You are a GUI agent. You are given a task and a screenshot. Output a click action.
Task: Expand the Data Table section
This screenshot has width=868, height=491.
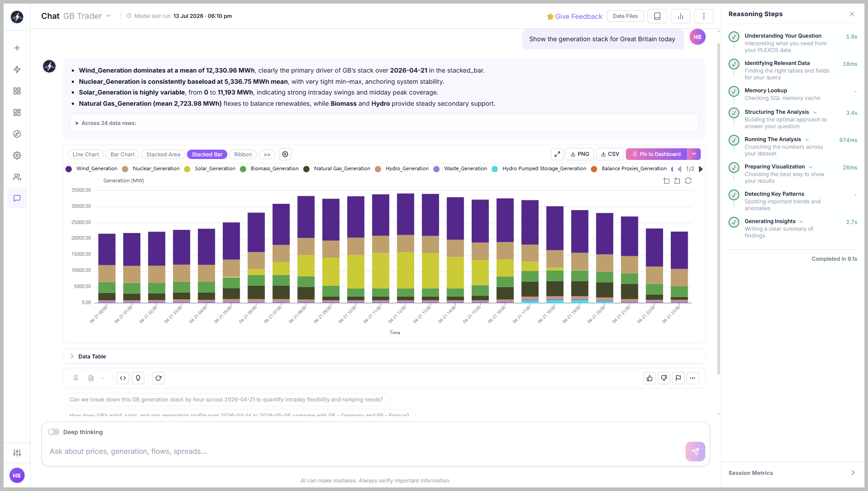(x=384, y=357)
